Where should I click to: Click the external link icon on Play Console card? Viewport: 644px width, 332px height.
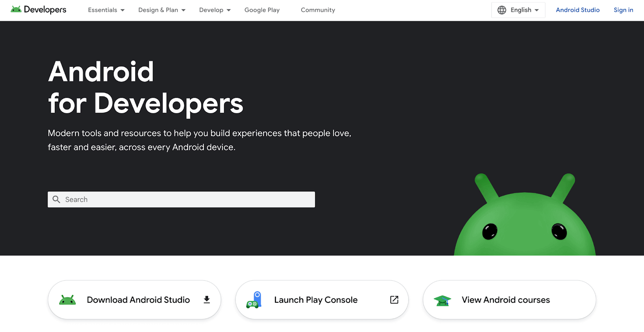[394, 300]
